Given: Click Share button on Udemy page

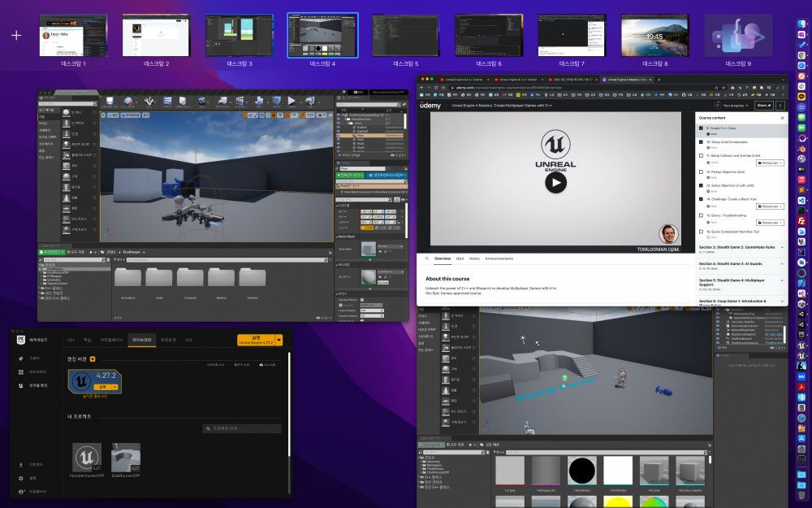Looking at the screenshot, I should [764, 105].
